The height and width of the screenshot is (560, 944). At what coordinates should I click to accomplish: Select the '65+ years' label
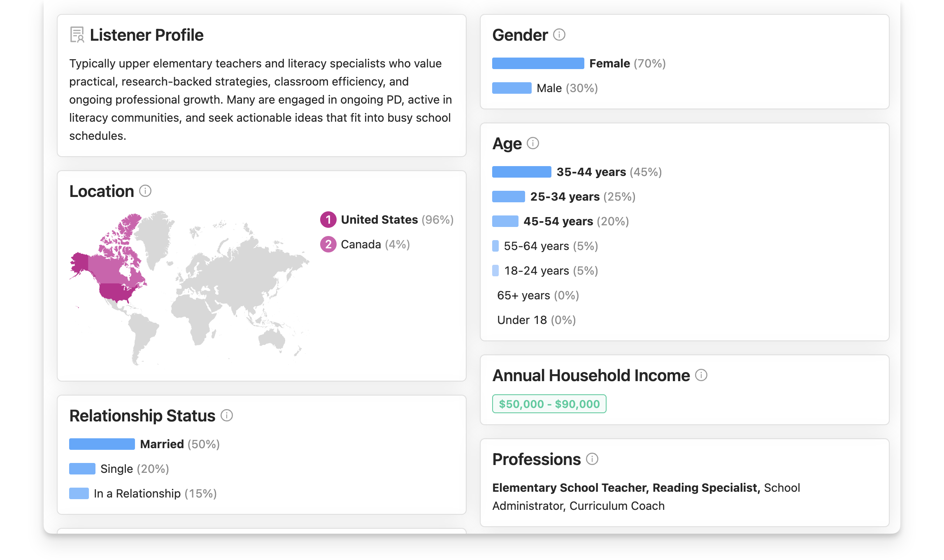pyautogui.click(x=523, y=295)
